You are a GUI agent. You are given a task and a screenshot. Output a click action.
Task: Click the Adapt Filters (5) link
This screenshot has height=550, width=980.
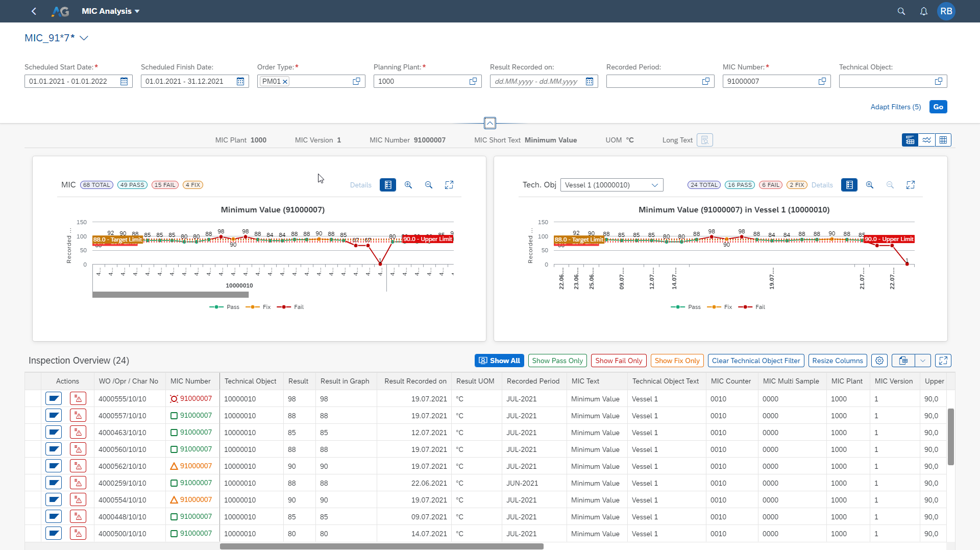895,107
